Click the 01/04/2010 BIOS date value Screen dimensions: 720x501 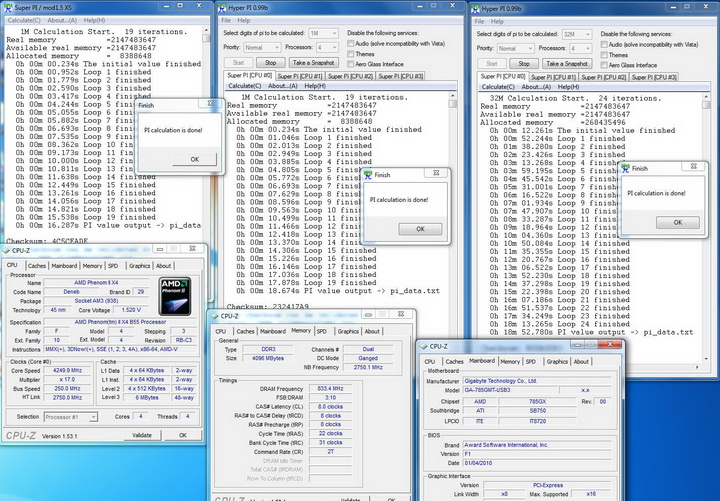537,463
